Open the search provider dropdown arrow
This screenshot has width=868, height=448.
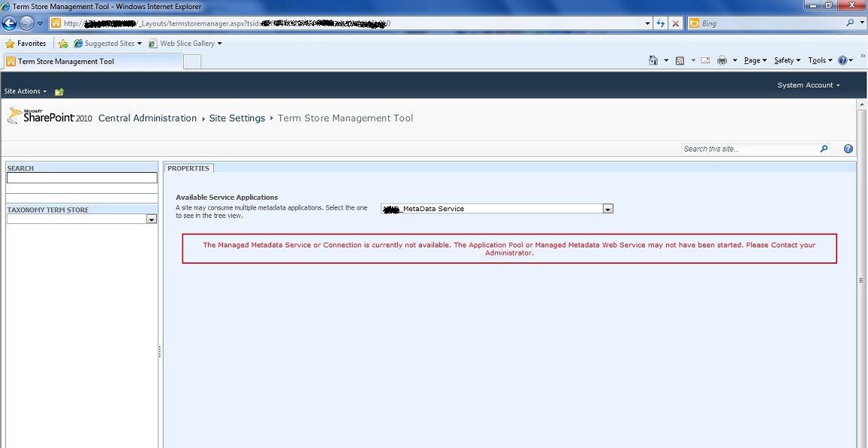pos(861,23)
